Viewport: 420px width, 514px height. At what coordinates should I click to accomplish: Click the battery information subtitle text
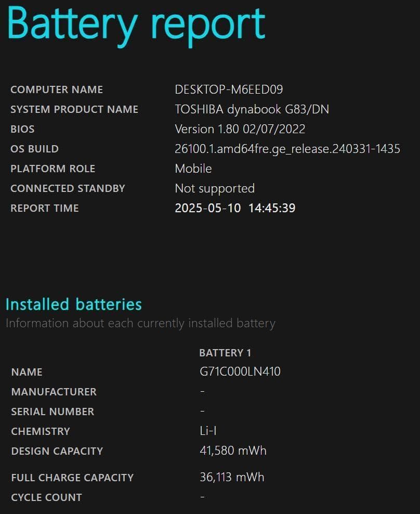click(x=140, y=324)
